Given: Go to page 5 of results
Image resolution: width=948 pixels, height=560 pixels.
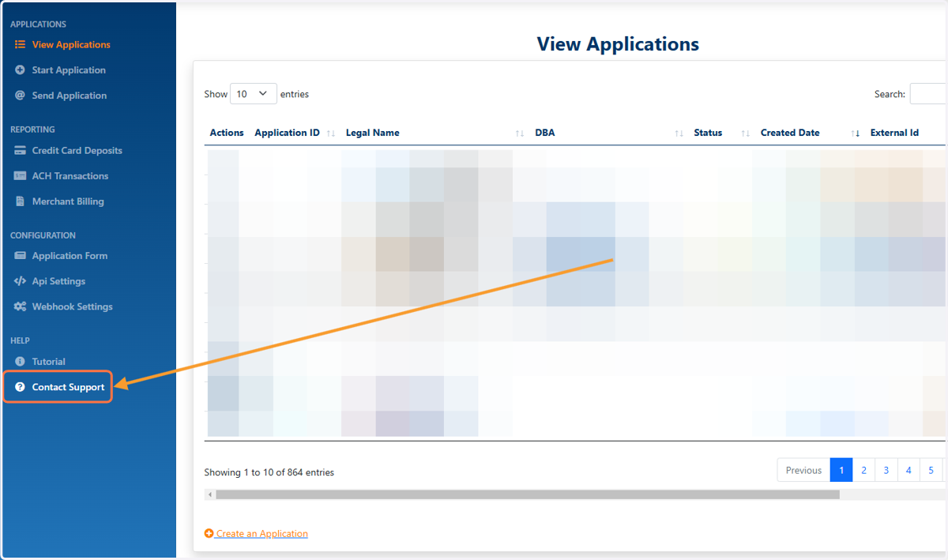Looking at the screenshot, I should [x=931, y=471].
